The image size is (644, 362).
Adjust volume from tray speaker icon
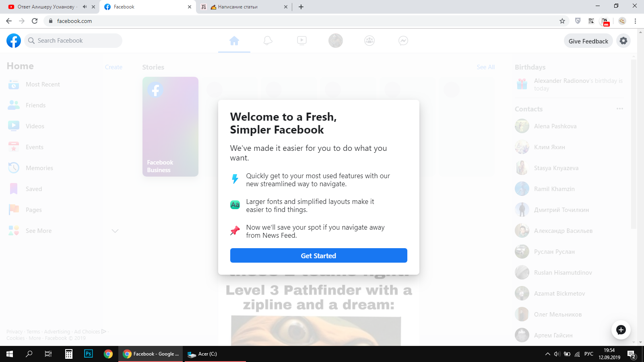[557, 354]
